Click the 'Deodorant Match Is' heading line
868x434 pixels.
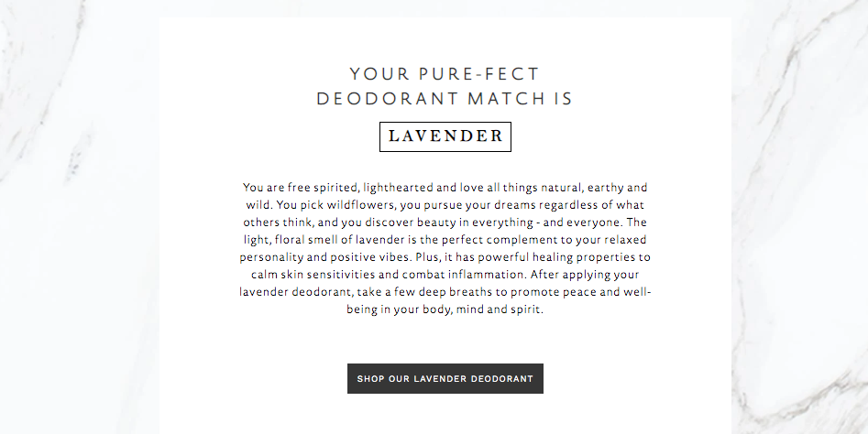click(445, 99)
